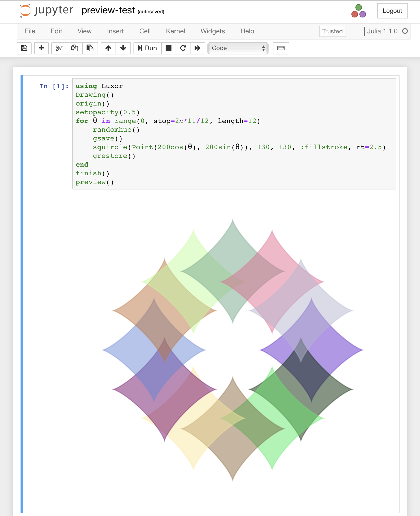Copy selected cells icon
Image resolution: width=420 pixels, height=516 pixels.
tap(74, 48)
